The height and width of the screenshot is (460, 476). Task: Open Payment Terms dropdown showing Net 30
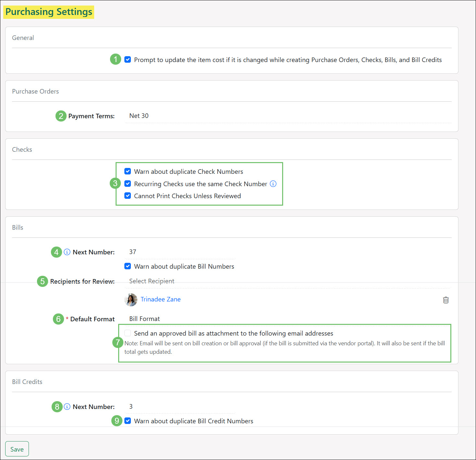point(288,116)
